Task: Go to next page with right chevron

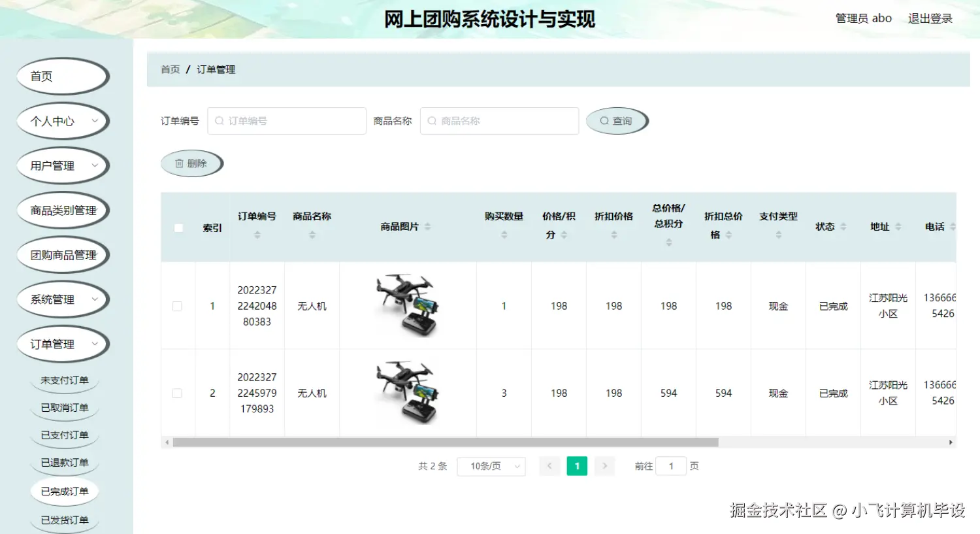Action: [x=605, y=466]
